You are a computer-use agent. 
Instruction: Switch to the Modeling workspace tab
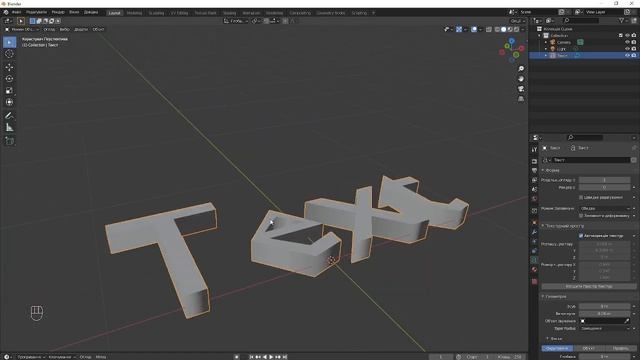coord(134,13)
